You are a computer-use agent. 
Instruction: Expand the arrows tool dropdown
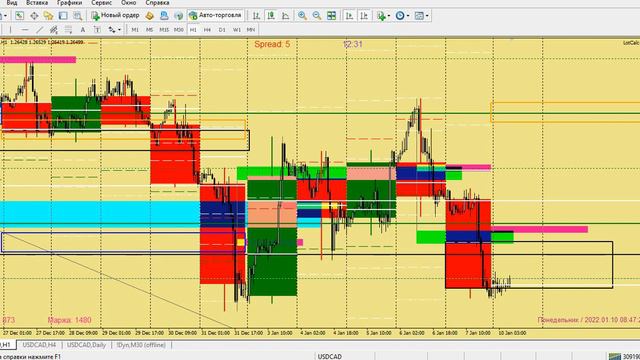coord(119,30)
